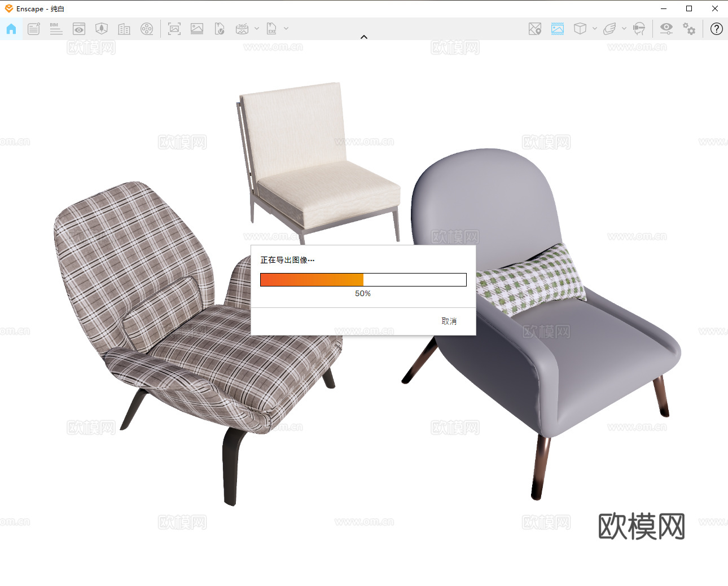728x586 pixels.
Task: Click the 360 panorama export icon
Action: pyautogui.click(x=242, y=29)
